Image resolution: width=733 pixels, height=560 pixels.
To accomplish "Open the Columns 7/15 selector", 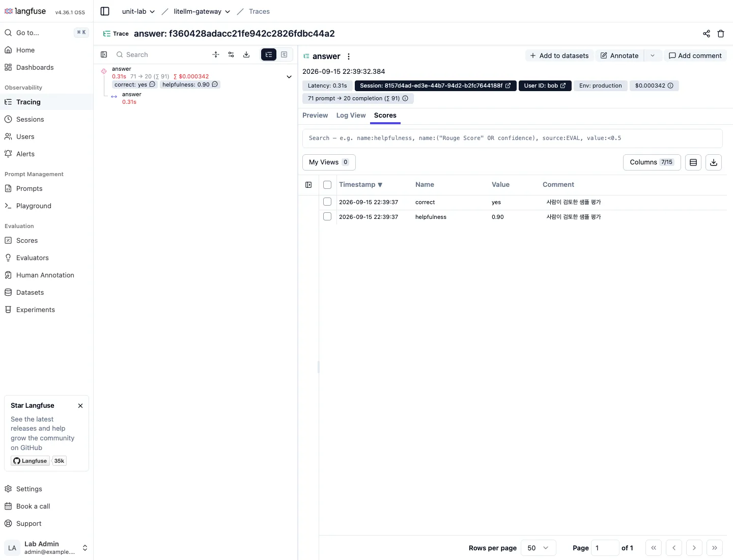I will [652, 162].
